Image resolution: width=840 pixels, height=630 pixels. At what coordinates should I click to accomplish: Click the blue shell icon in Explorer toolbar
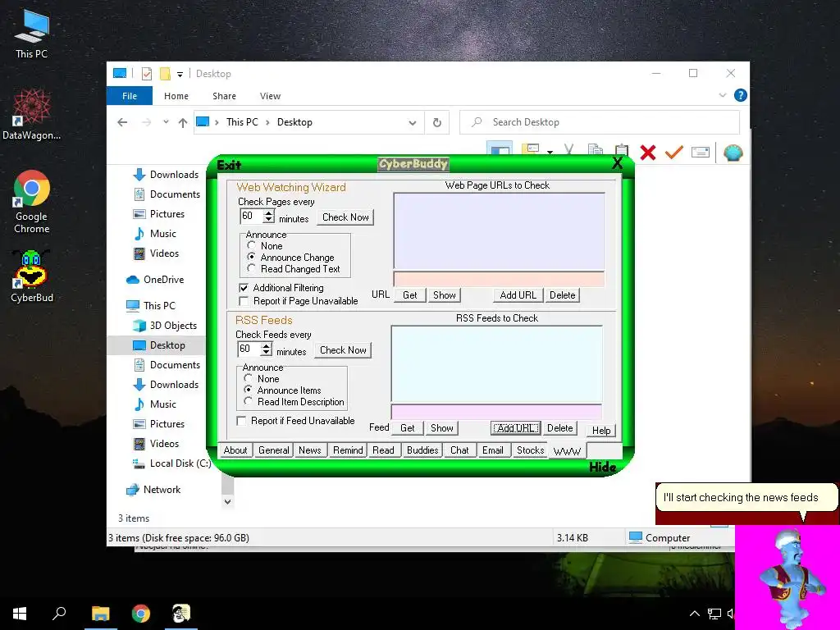pyautogui.click(x=733, y=153)
